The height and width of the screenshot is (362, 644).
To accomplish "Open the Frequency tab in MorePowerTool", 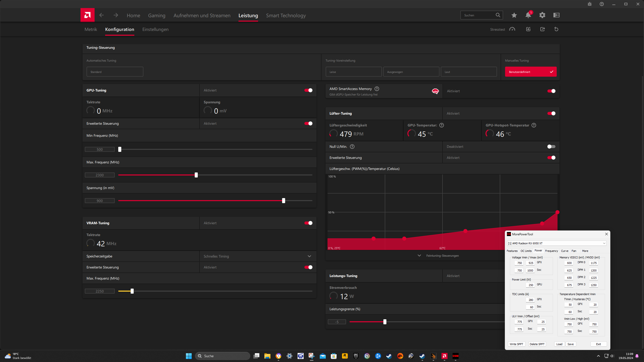I will [551, 251].
